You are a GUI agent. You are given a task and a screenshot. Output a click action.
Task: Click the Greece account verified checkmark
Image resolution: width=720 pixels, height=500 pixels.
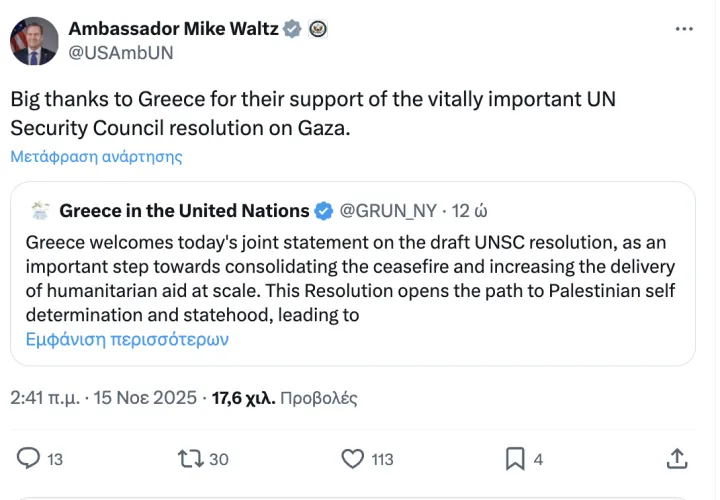[324, 211]
